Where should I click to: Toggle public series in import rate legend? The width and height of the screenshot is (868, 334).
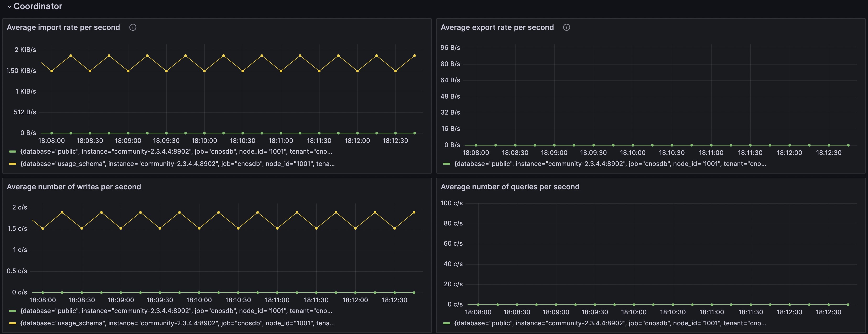[176, 152]
